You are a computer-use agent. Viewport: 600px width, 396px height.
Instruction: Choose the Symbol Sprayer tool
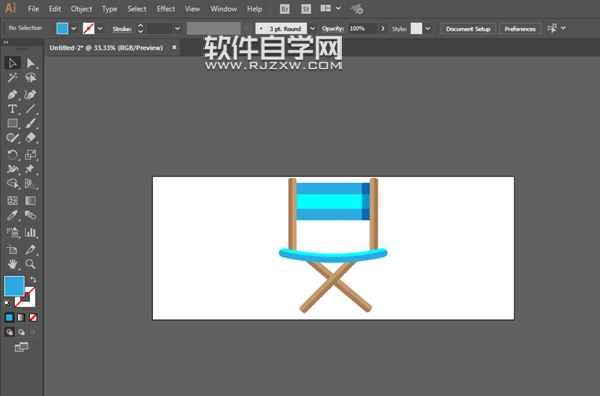pyautogui.click(x=12, y=232)
